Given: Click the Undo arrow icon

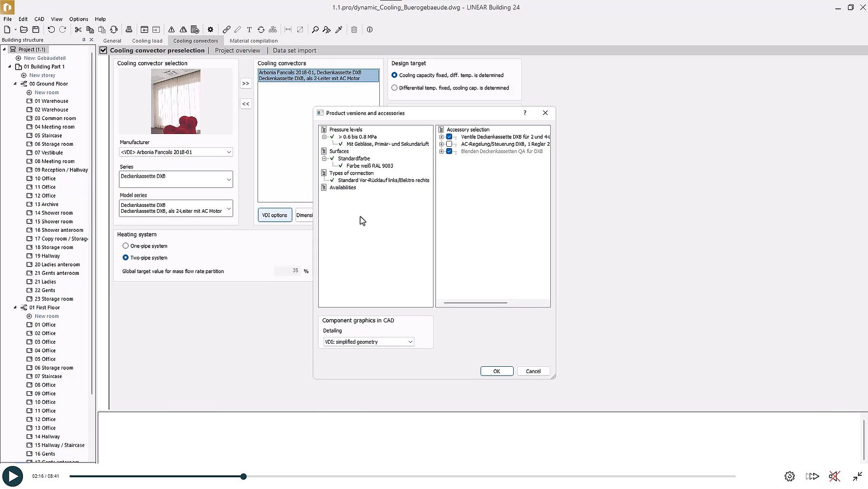Looking at the screenshot, I should (51, 29).
